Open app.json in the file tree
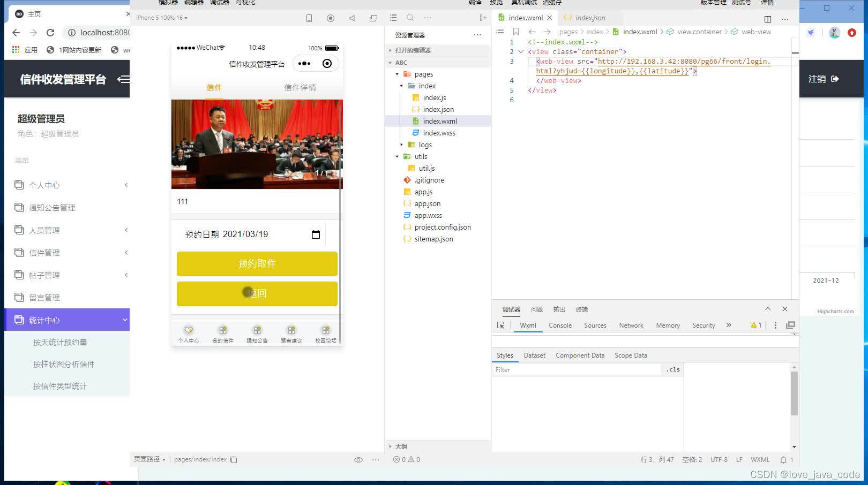868x485 pixels. pyautogui.click(x=427, y=204)
